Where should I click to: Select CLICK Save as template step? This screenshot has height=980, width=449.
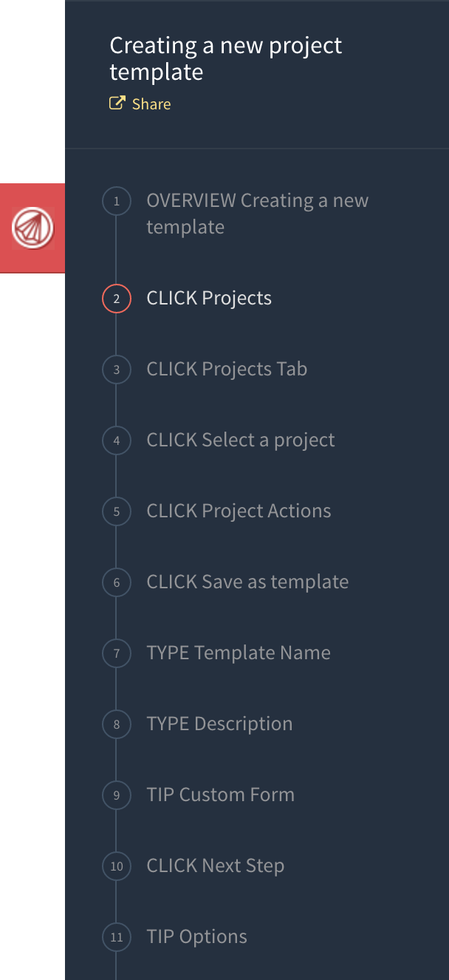[247, 582]
